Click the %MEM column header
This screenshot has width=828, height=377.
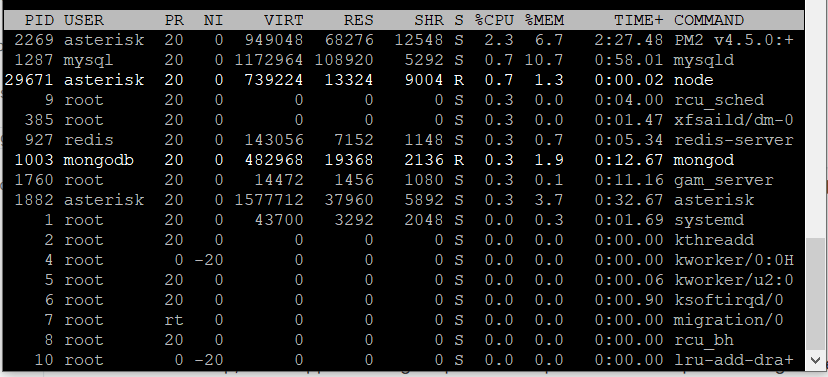[544, 21]
